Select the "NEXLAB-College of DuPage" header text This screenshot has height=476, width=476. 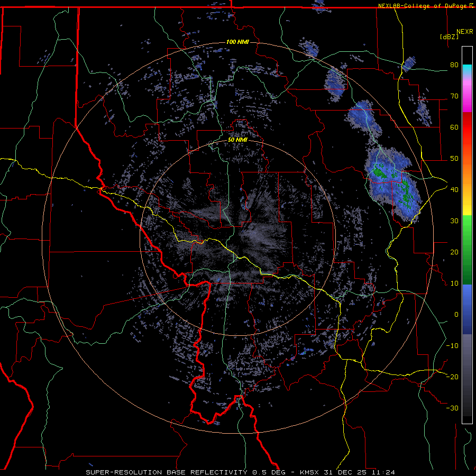click(x=422, y=6)
